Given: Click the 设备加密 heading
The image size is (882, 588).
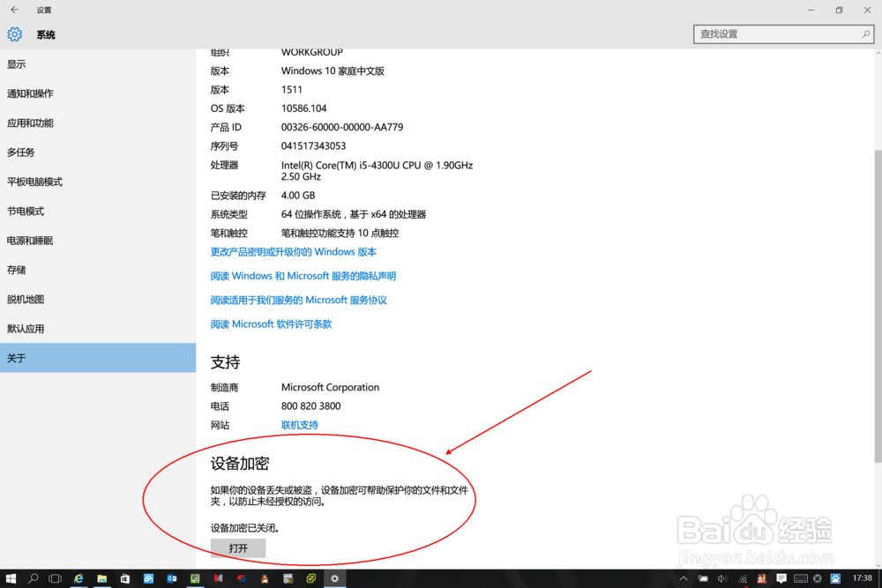Looking at the screenshot, I should click(240, 464).
